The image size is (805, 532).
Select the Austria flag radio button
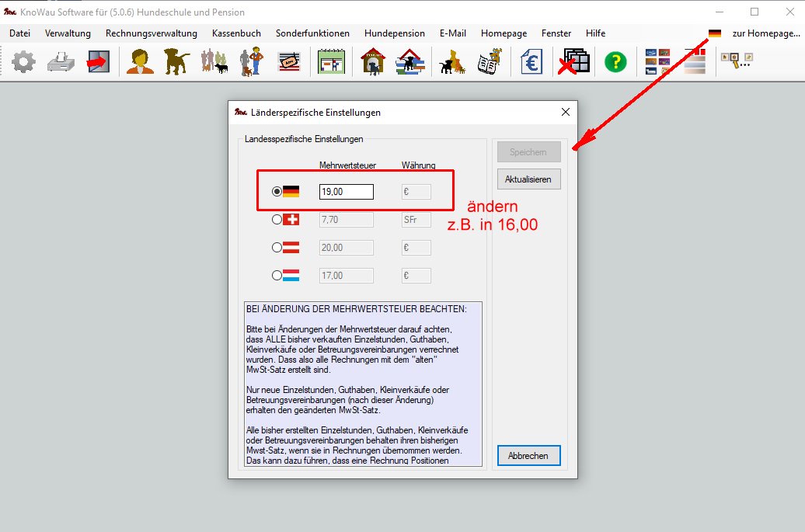coord(277,248)
